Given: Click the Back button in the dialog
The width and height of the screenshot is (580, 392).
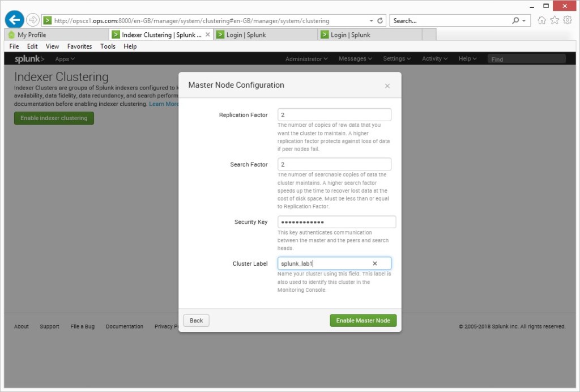Looking at the screenshot, I should tap(196, 320).
